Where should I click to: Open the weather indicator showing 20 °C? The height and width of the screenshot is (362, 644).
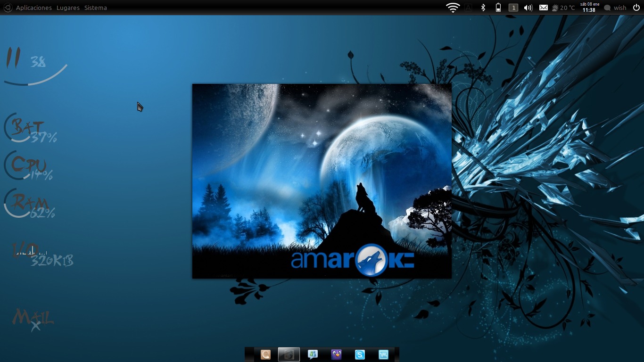coord(563,8)
